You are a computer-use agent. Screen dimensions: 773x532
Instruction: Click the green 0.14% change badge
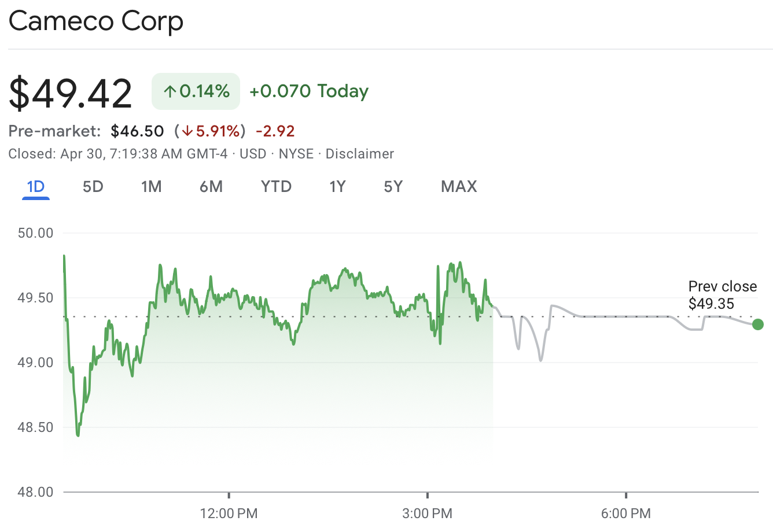click(x=196, y=91)
